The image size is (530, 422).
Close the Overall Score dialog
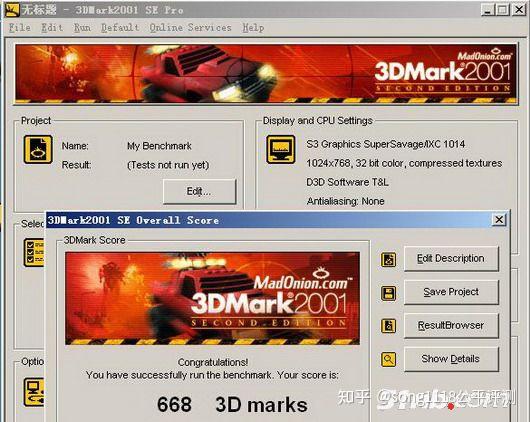pos(499,220)
